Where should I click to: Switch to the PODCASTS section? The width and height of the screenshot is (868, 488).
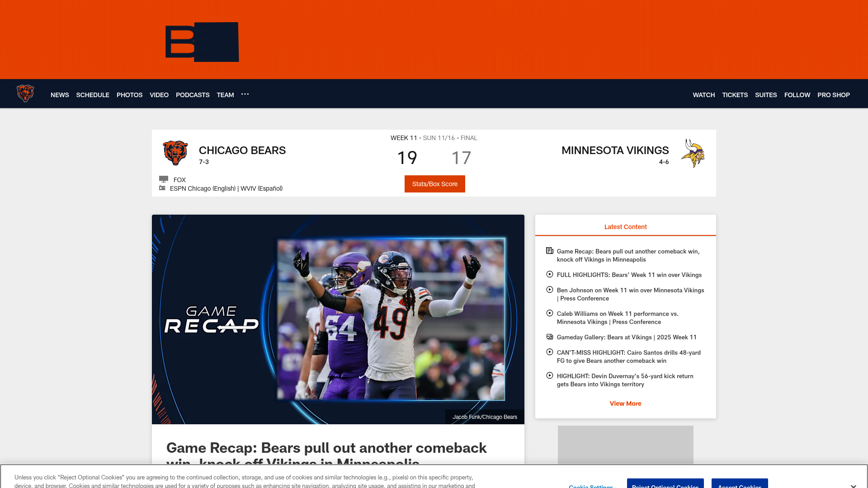pos(193,95)
